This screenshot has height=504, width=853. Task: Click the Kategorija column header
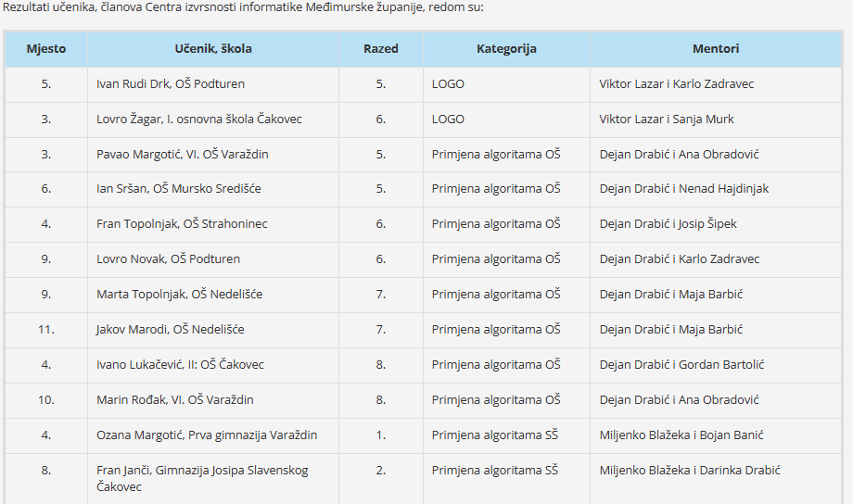coord(506,49)
